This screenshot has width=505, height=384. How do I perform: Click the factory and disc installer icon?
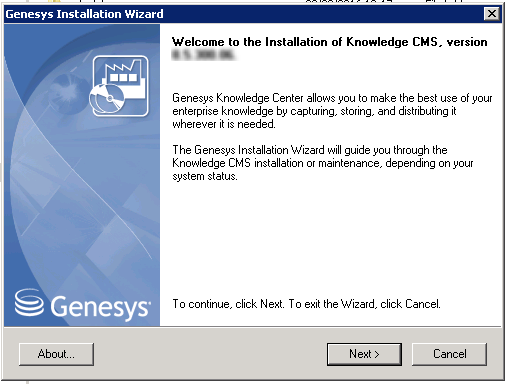tap(119, 86)
